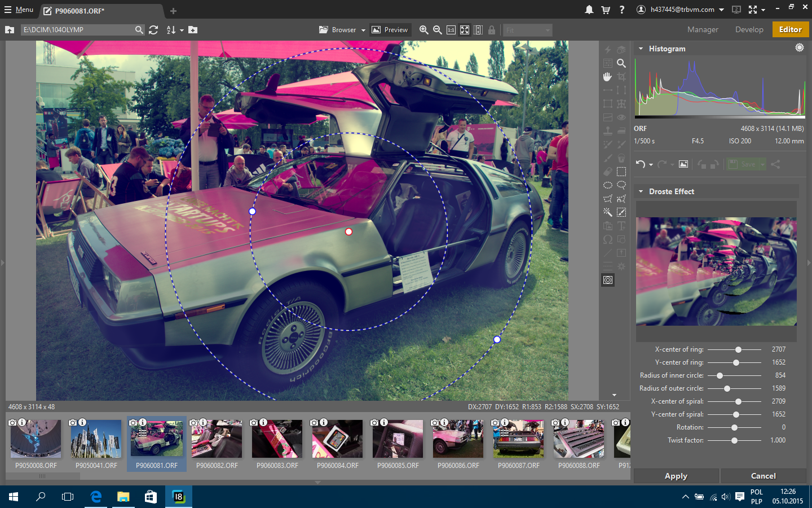Image resolution: width=812 pixels, height=508 pixels.
Task: Click the 1:1 actual size zoom icon
Action: (451, 30)
